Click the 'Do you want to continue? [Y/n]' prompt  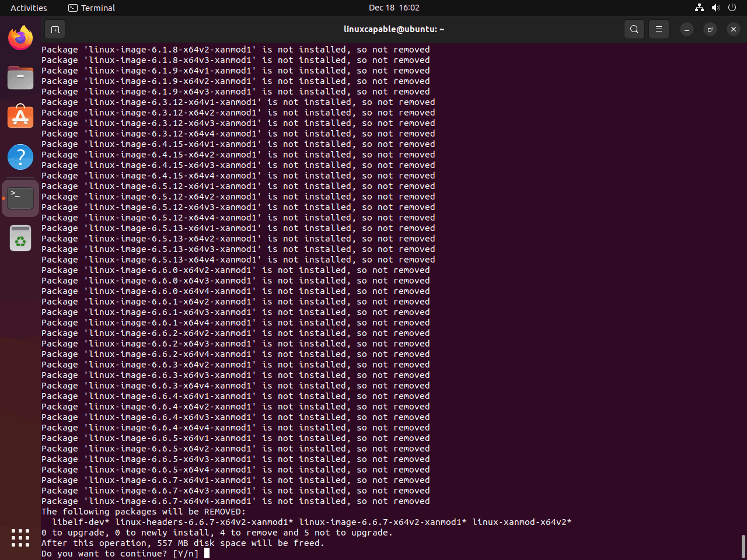coord(120,554)
